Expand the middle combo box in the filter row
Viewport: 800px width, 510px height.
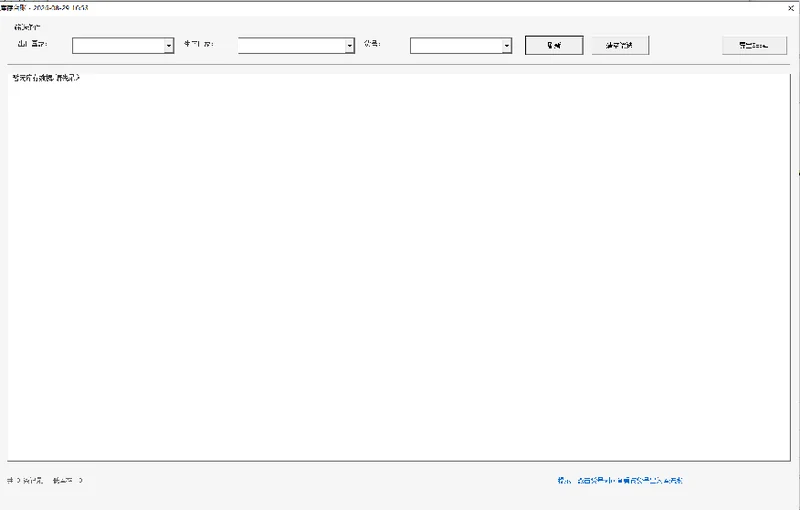[296, 45]
